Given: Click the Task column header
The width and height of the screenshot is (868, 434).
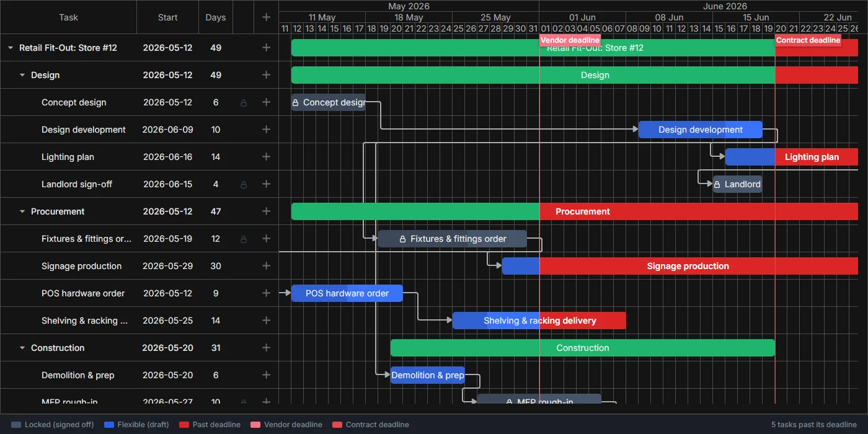Looking at the screenshot, I should tap(68, 17).
